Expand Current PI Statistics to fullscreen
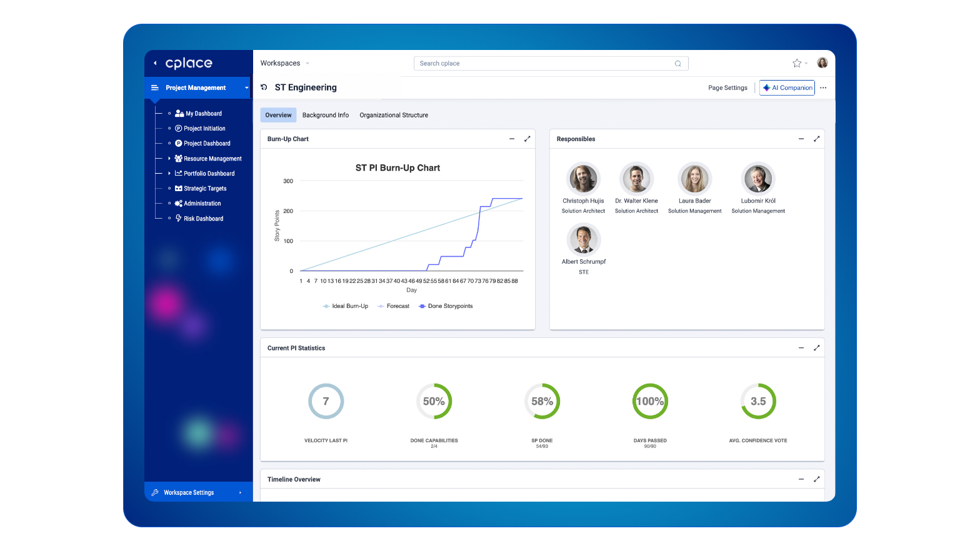 click(x=816, y=348)
